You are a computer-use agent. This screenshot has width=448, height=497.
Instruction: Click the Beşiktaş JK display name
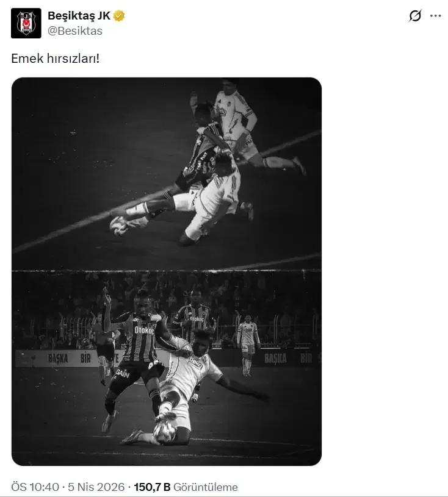coord(79,15)
